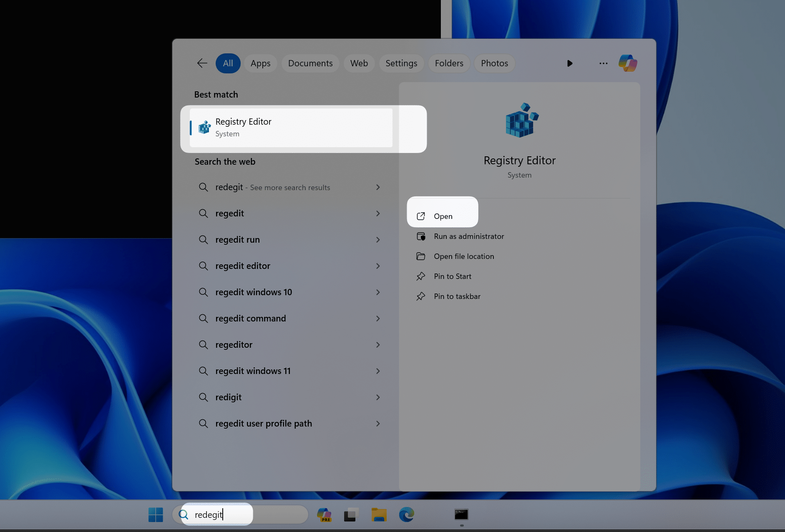The width and height of the screenshot is (785, 532).
Task: Switch to the Documents filter tab
Action: click(310, 63)
